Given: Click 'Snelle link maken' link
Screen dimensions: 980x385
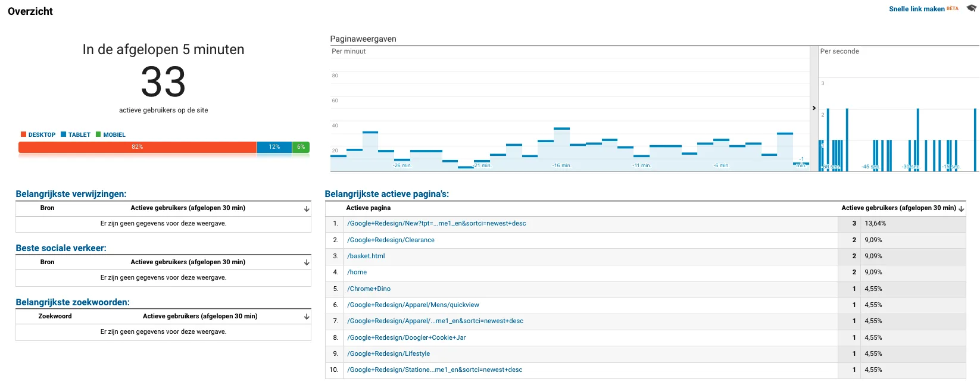Looking at the screenshot, I should pos(916,9).
